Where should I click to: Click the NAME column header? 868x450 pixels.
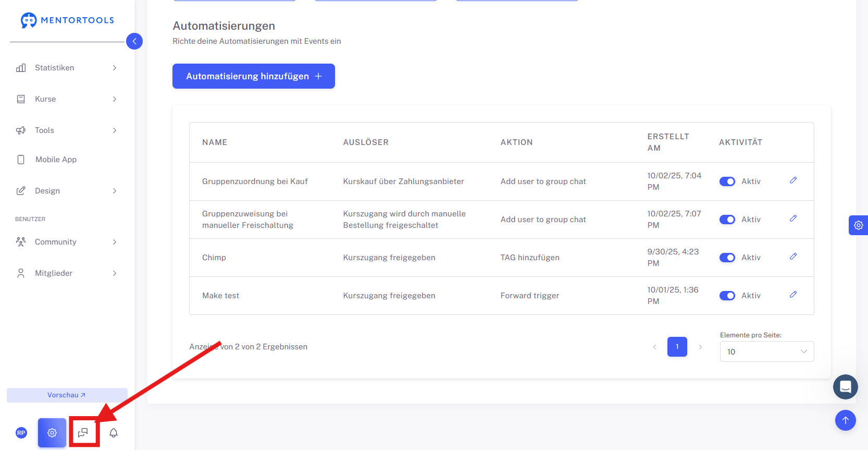(215, 142)
